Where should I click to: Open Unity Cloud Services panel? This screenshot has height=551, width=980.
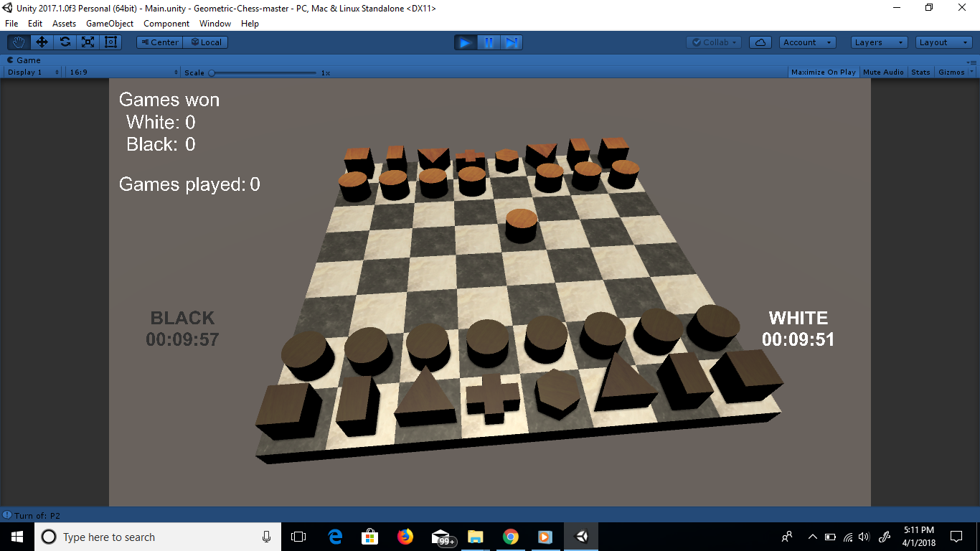pos(760,42)
